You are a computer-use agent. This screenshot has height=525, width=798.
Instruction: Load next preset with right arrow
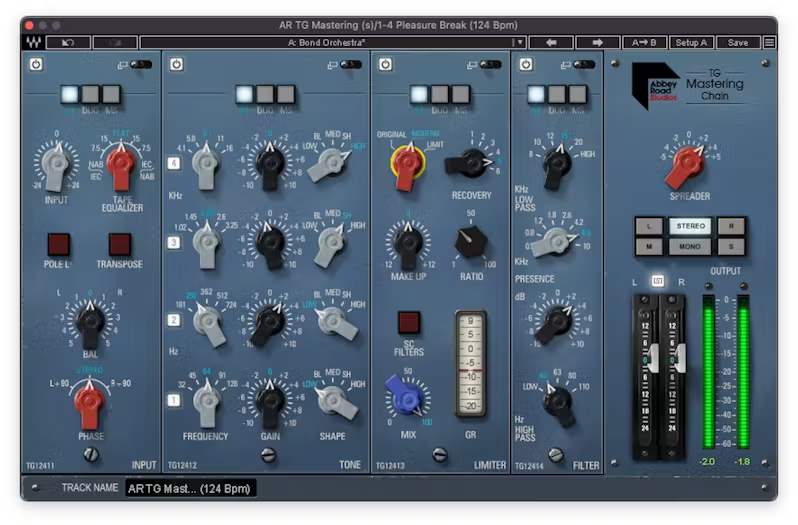click(597, 42)
